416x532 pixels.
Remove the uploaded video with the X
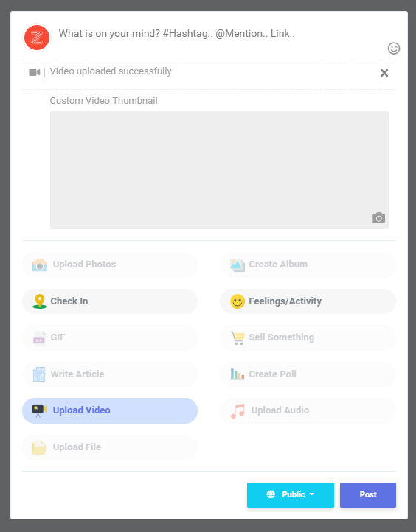[x=384, y=73]
